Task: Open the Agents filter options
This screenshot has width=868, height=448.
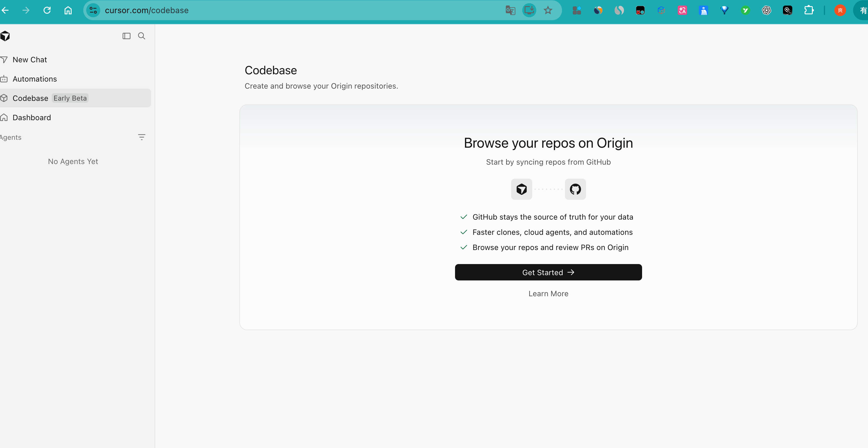Action: point(141,137)
